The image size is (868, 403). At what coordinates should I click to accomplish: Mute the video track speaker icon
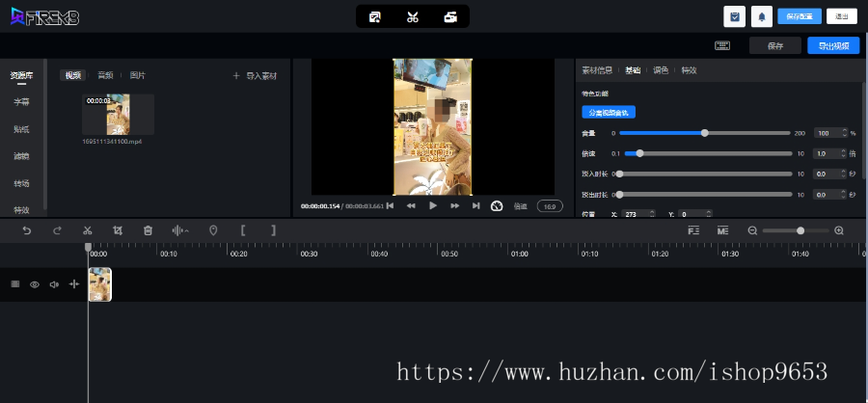coord(54,284)
